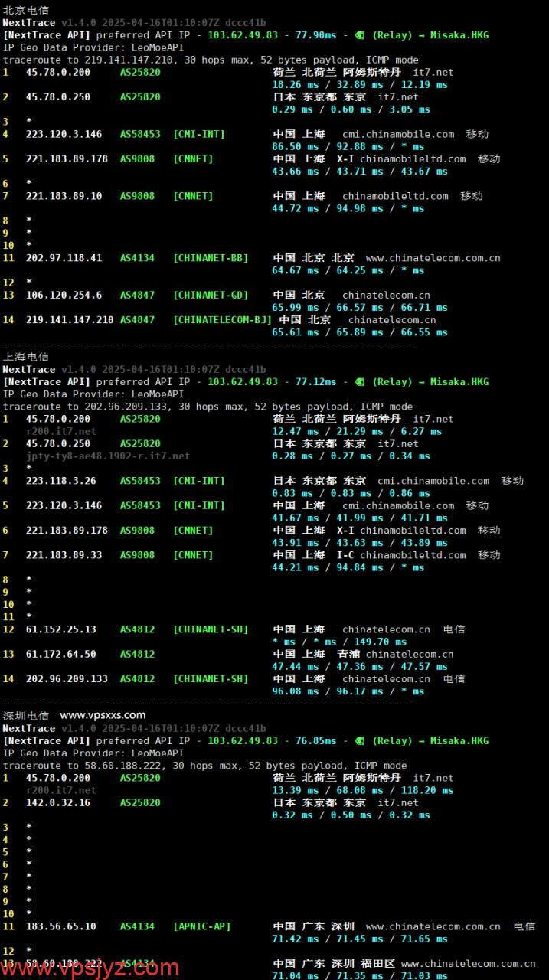549x980 pixels.
Task: Click the traceroute to 219.141.147.210 line
Action: pos(211,60)
